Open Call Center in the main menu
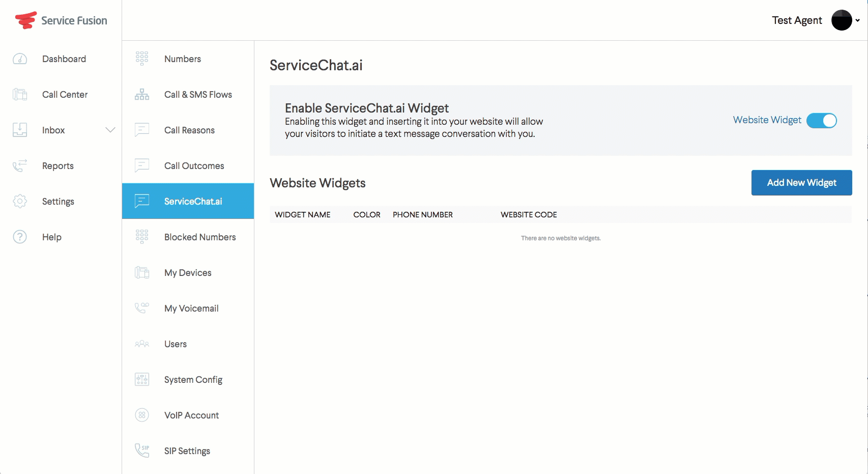Viewport: 868px width, 474px height. tap(65, 95)
